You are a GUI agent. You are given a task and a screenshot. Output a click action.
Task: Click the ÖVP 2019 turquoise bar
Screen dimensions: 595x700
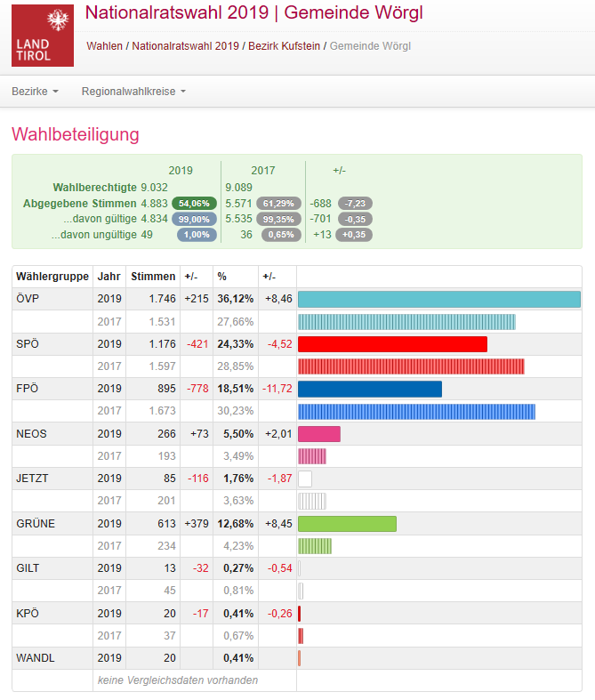438,300
